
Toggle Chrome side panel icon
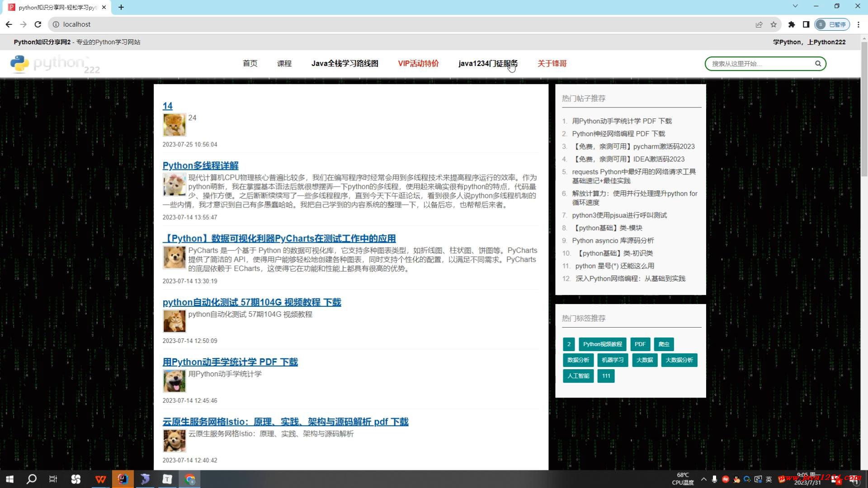click(x=806, y=24)
